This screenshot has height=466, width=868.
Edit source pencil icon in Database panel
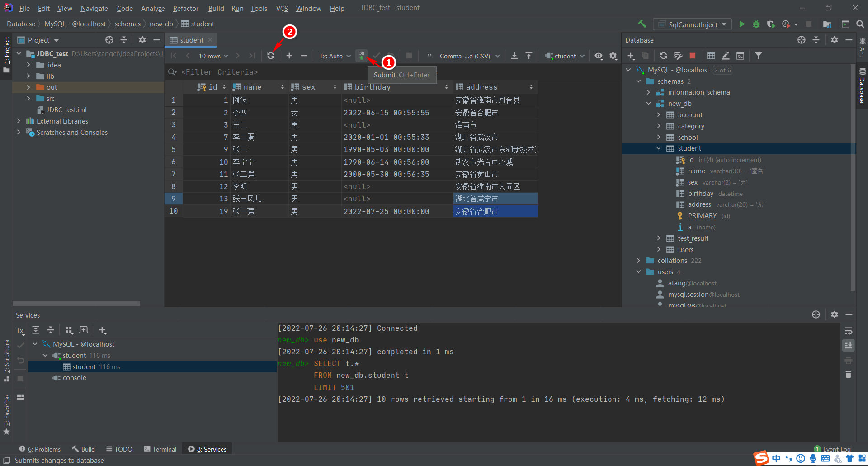point(725,56)
